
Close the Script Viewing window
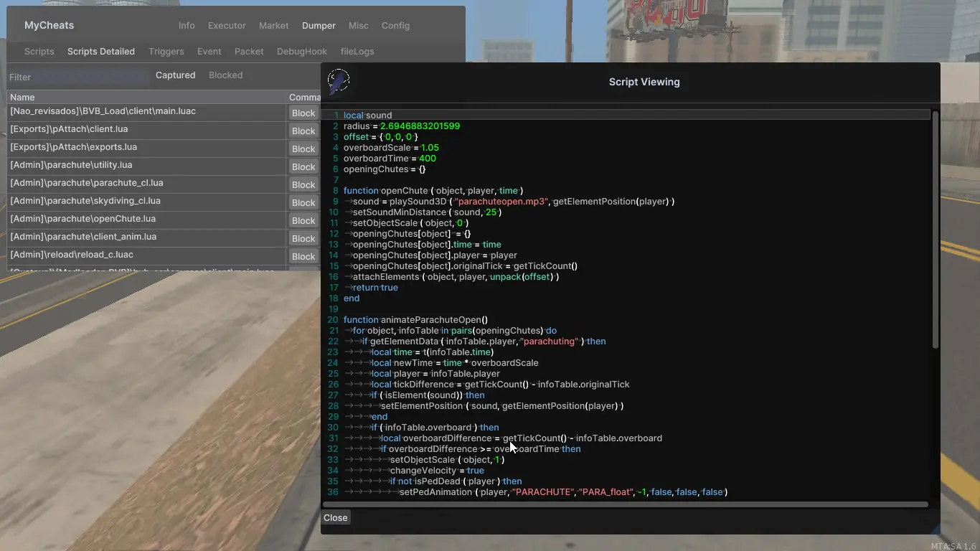tap(335, 517)
